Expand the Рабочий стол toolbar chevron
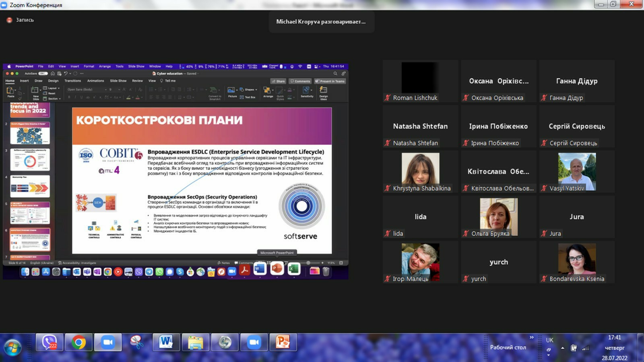 coord(531,337)
